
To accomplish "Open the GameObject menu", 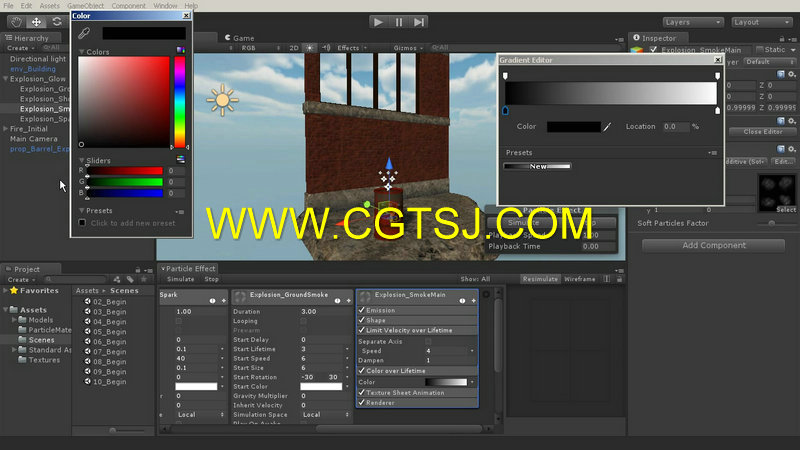I will [85, 6].
